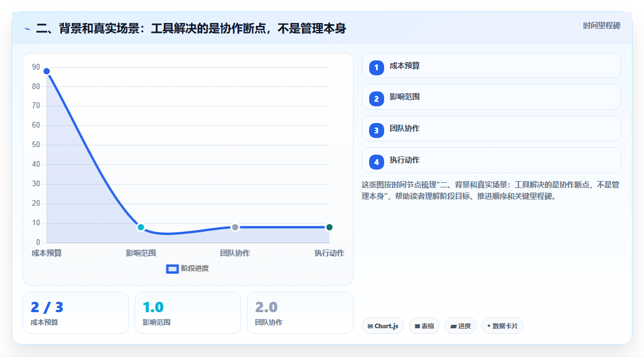Select the 2 / 3 成本预算 data card
This screenshot has height=357, width=644.
click(75, 313)
